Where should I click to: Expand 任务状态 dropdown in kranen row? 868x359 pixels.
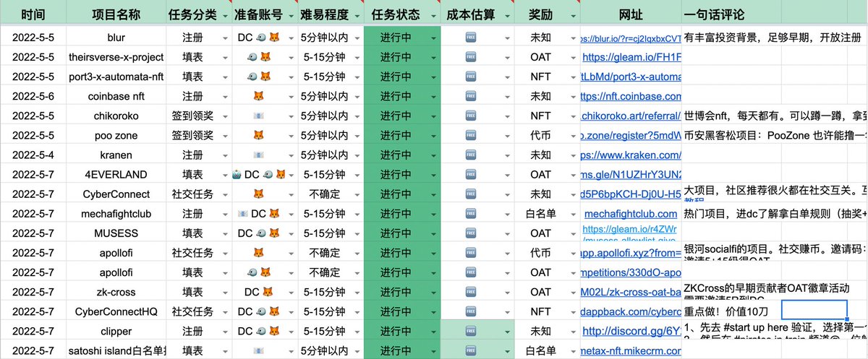pos(432,155)
